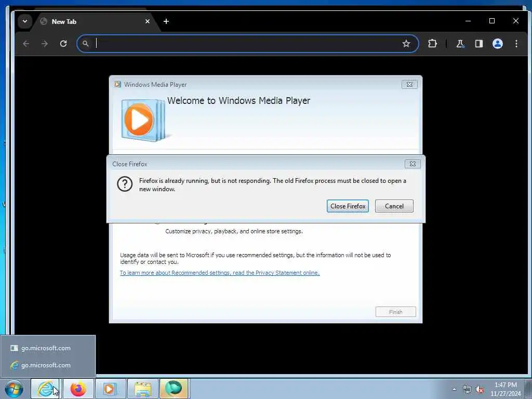
Task: Close the New Tab tab
Action: (147, 21)
